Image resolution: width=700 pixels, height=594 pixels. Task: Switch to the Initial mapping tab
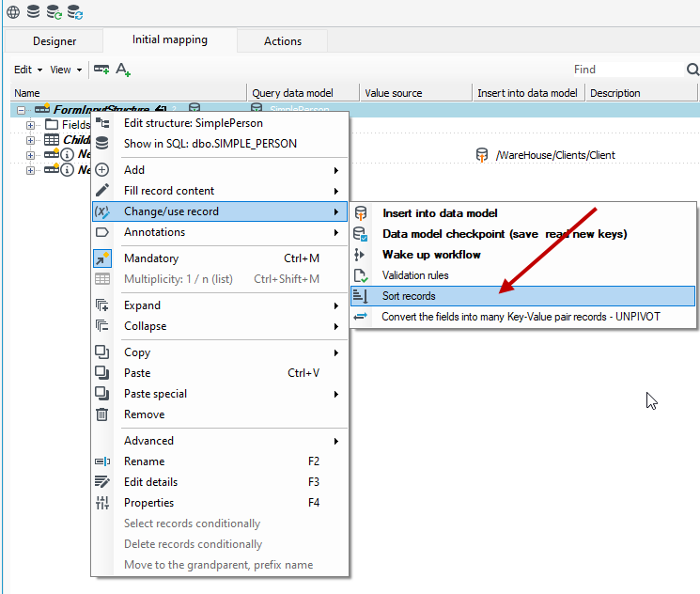[x=170, y=39]
